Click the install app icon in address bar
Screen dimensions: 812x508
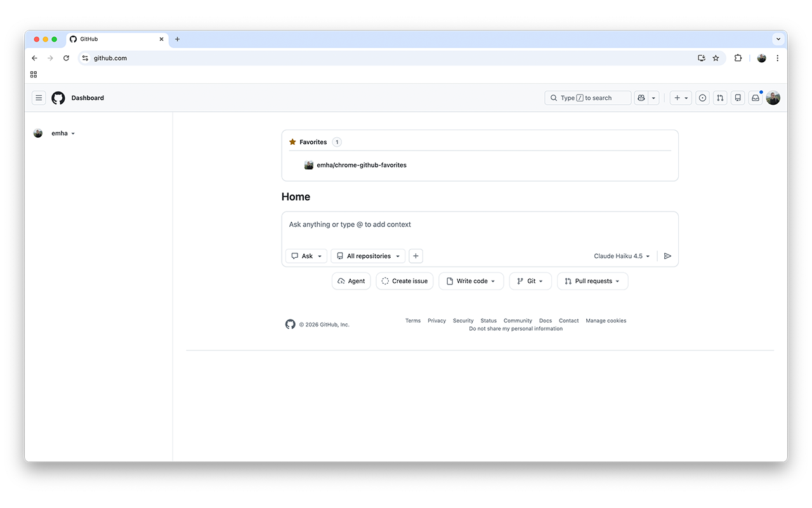point(702,58)
